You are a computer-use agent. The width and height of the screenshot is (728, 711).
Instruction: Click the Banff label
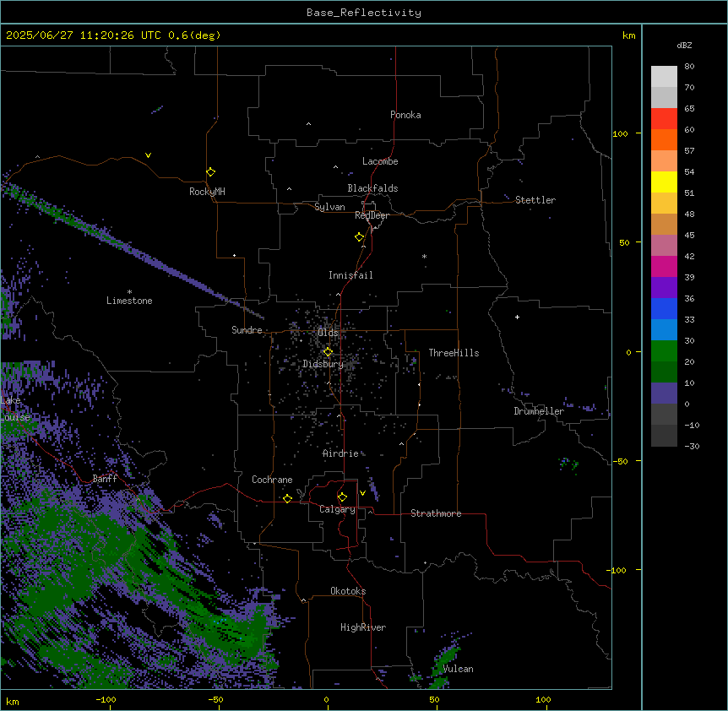tap(105, 479)
